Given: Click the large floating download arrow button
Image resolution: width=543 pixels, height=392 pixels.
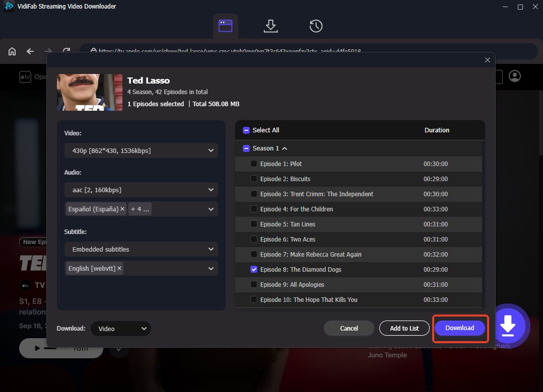Looking at the screenshot, I should [x=508, y=326].
